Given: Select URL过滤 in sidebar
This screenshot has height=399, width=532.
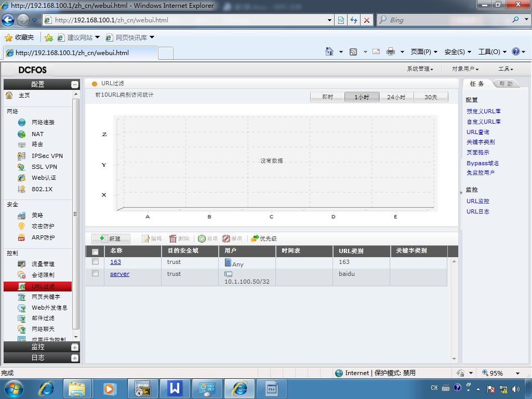Looking at the screenshot, I should tap(37, 286).
